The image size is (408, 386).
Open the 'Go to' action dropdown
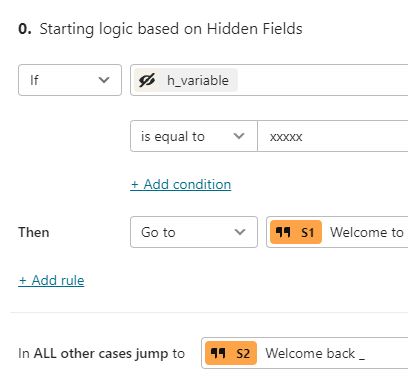pos(194,232)
